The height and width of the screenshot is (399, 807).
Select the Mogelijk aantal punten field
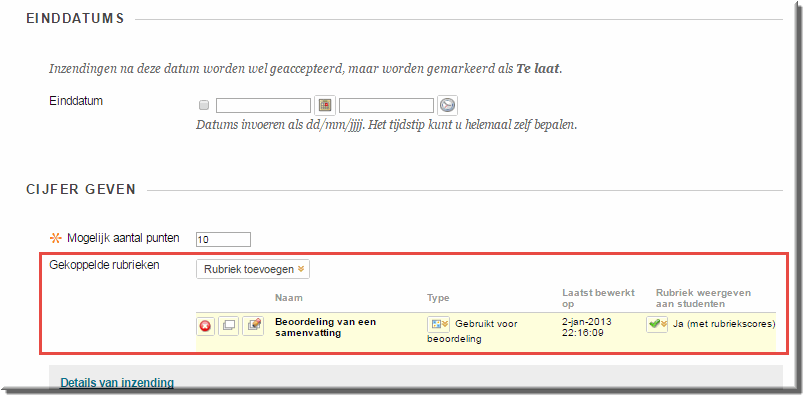click(223, 239)
